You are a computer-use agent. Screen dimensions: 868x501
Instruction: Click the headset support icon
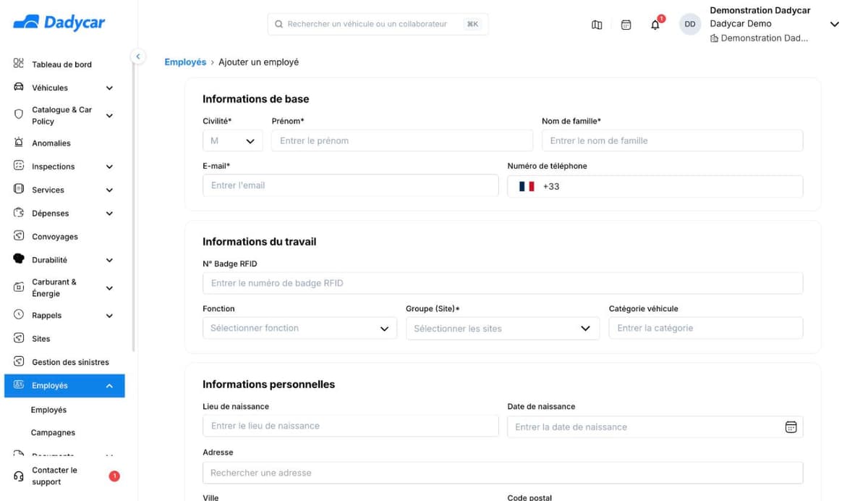[x=19, y=476]
